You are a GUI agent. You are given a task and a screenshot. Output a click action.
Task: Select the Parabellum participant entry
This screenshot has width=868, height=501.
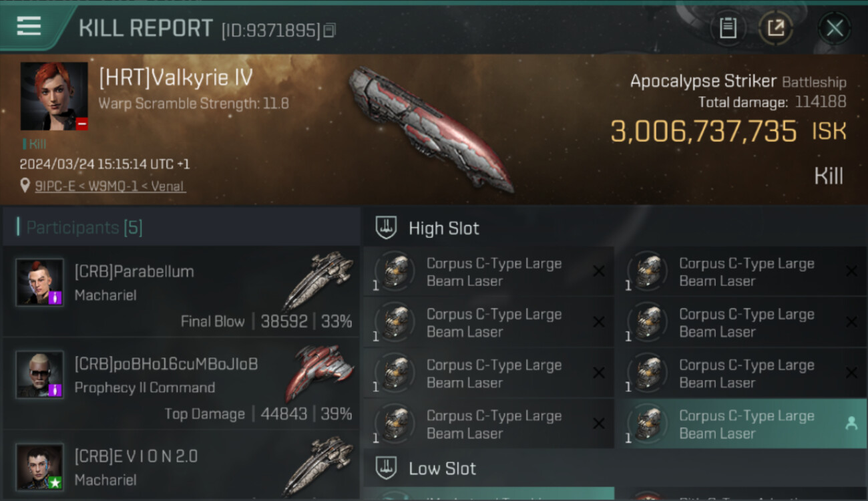coord(181,291)
